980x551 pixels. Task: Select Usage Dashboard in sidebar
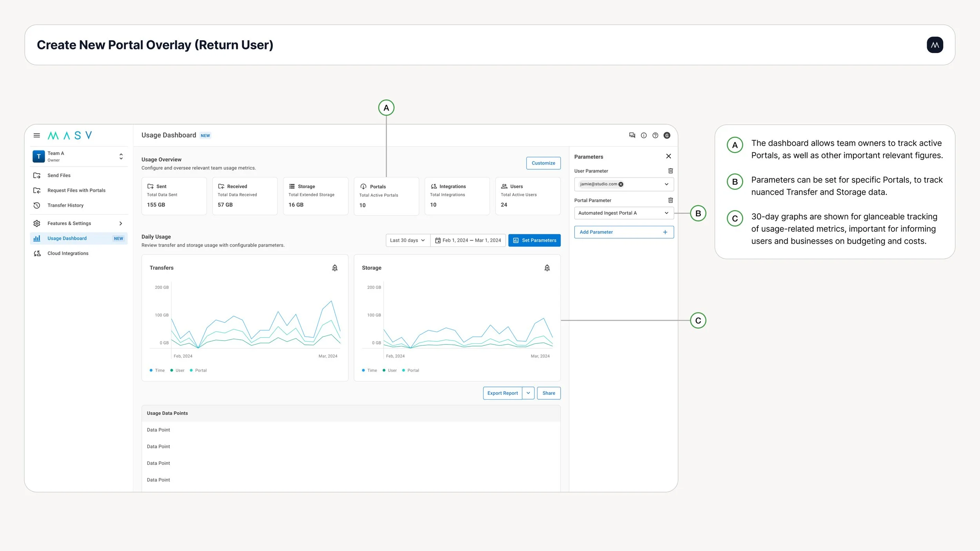coord(79,238)
